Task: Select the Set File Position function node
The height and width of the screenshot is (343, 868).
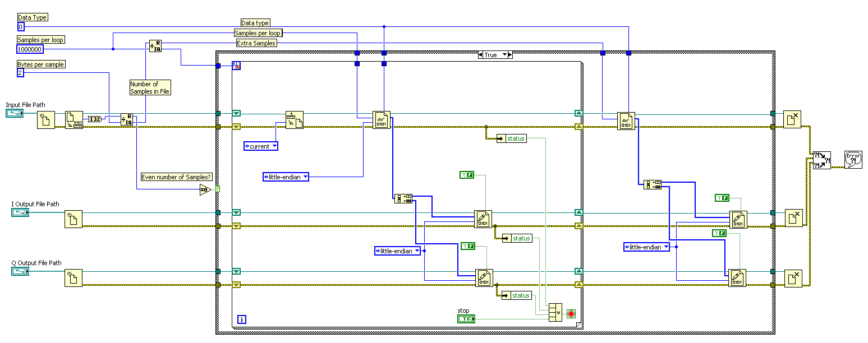Action: click(x=295, y=120)
